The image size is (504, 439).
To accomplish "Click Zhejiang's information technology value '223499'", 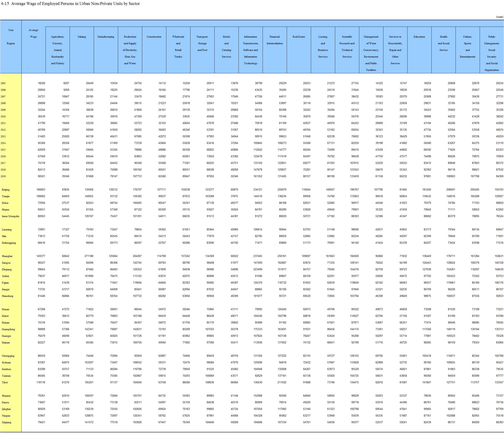I will pos(258,269).
